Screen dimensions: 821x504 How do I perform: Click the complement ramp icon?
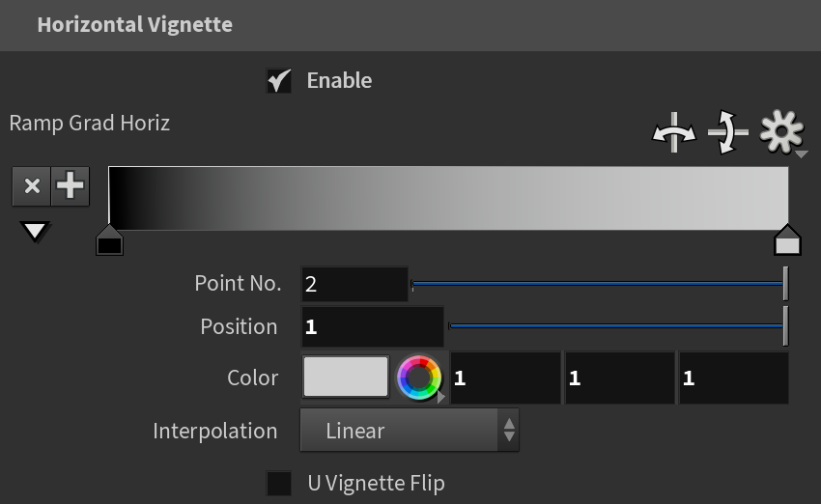(x=728, y=132)
